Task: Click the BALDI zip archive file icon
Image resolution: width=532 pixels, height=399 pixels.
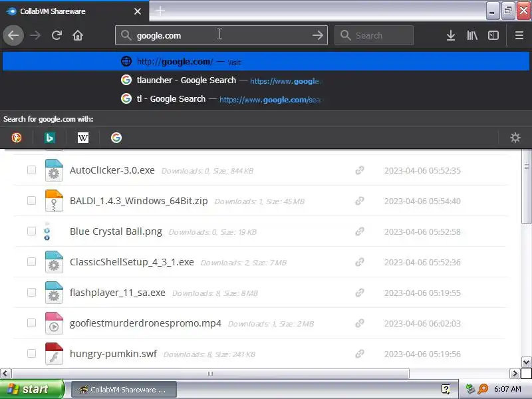Action: [x=54, y=201]
